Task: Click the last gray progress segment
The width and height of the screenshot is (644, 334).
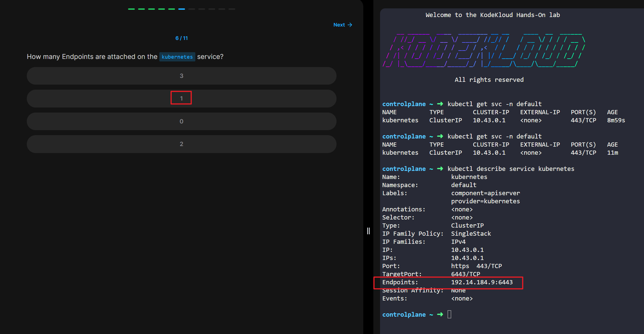Action: point(232,9)
